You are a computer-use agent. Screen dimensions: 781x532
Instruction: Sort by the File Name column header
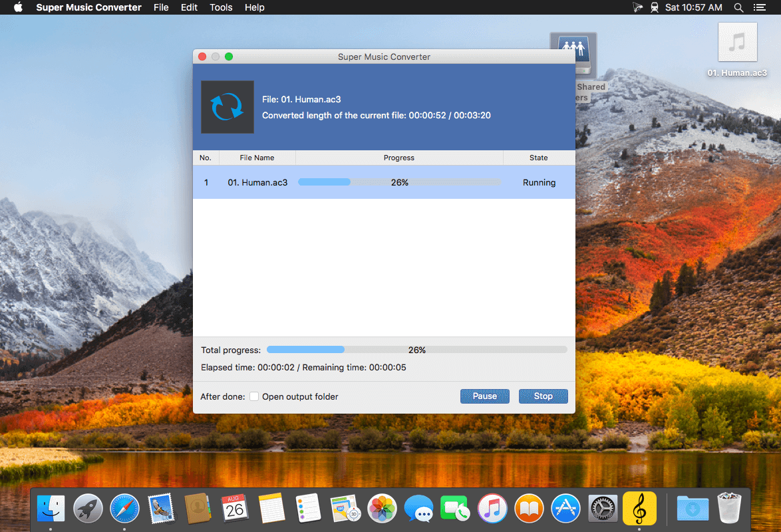point(257,158)
